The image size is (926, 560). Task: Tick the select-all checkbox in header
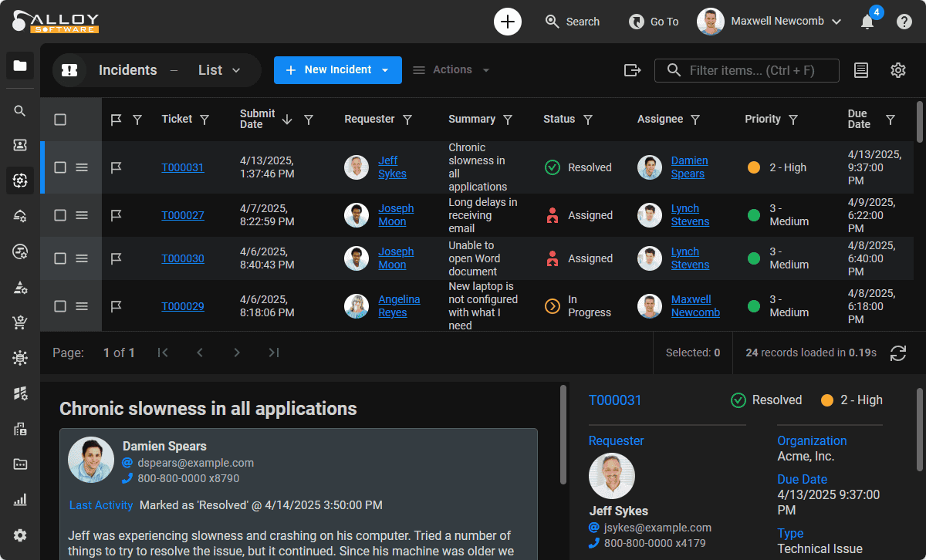pos(60,120)
